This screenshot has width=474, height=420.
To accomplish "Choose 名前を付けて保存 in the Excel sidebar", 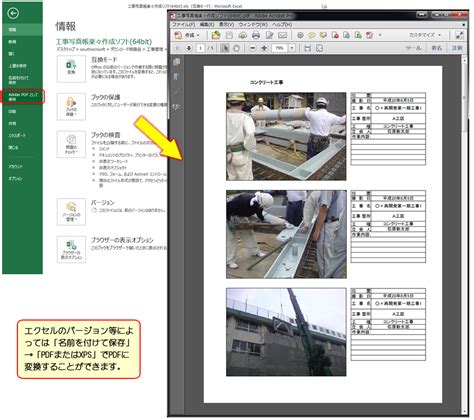I will point(22,80).
